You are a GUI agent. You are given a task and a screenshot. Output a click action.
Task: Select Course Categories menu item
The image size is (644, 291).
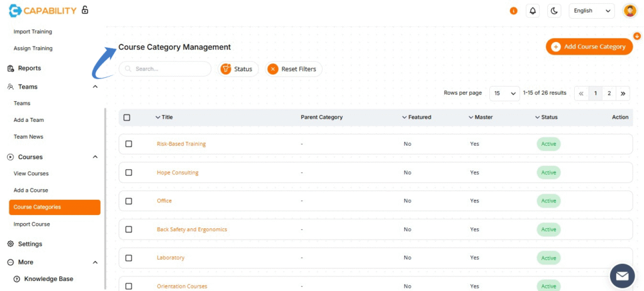tap(55, 207)
